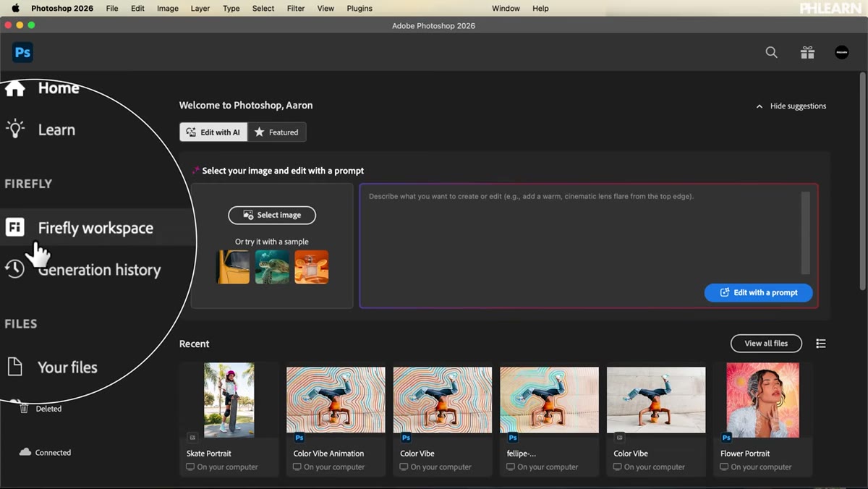Viewport: 868px width, 489px height.
Task: Select Firefly workspace in the sidebar
Action: (95, 227)
